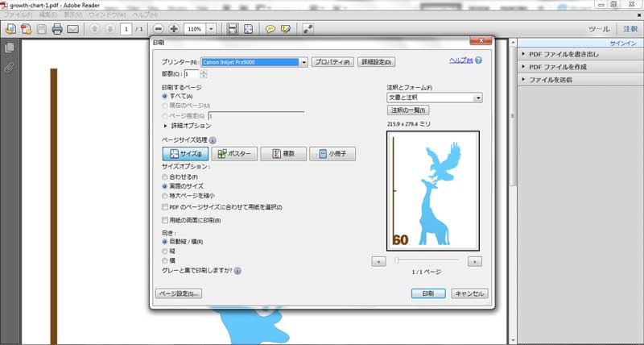Viewport: 644px width, 345px height.
Task: Expand 詳細オプション disclosure triangle
Action: (x=166, y=126)
